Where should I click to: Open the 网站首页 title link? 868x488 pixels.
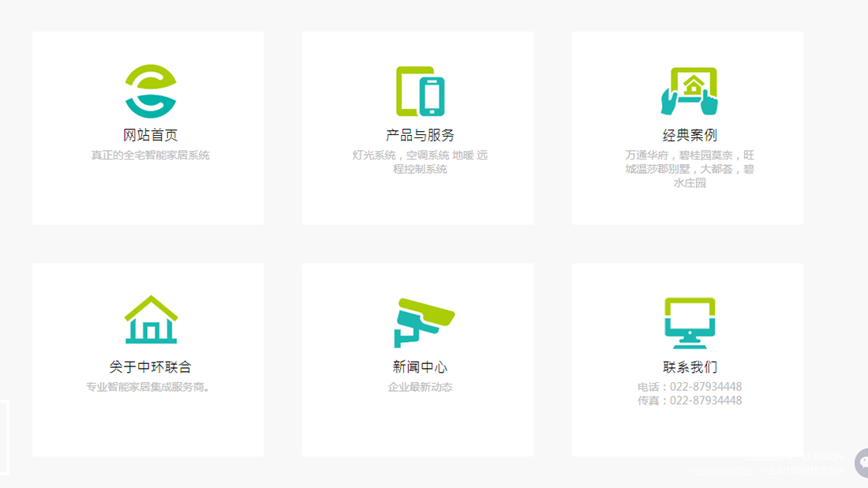point(150,135)
